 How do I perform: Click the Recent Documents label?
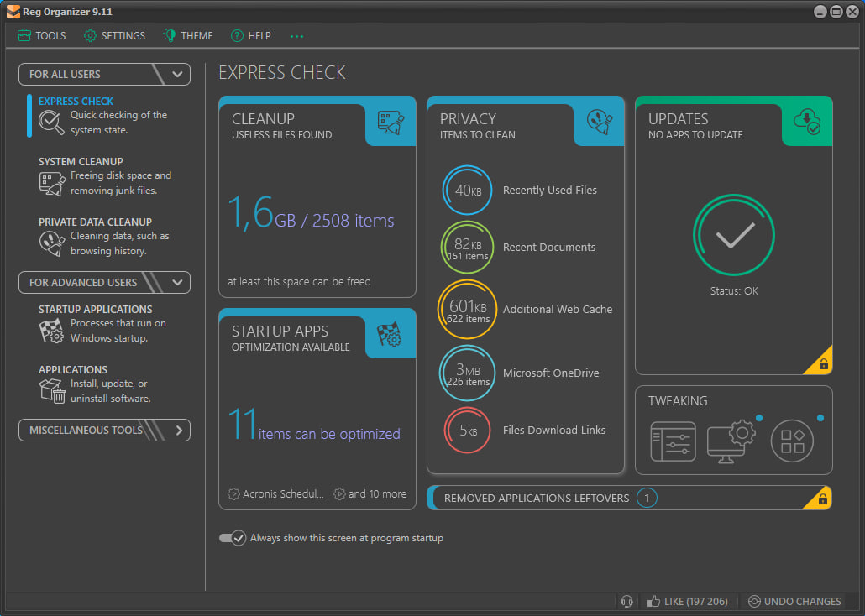[x=549, y=247]
